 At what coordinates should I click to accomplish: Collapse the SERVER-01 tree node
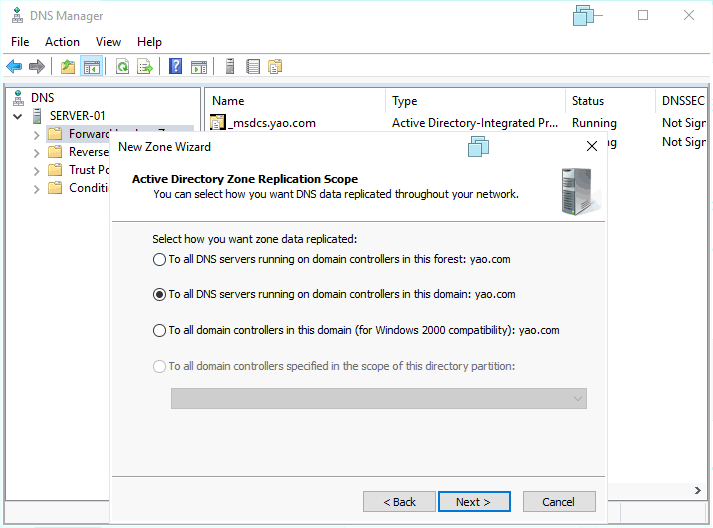pos(17,116)
